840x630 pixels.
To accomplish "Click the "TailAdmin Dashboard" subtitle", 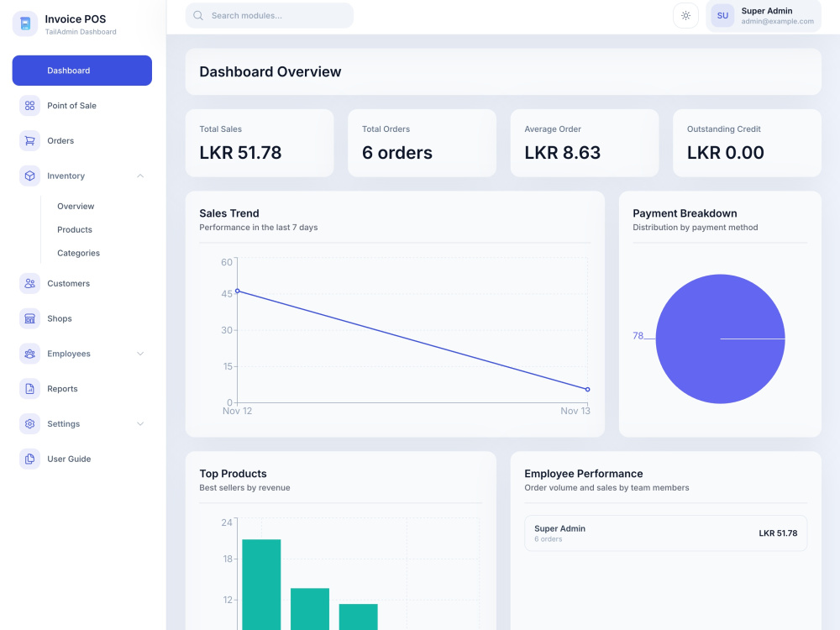I will (81, 32).
